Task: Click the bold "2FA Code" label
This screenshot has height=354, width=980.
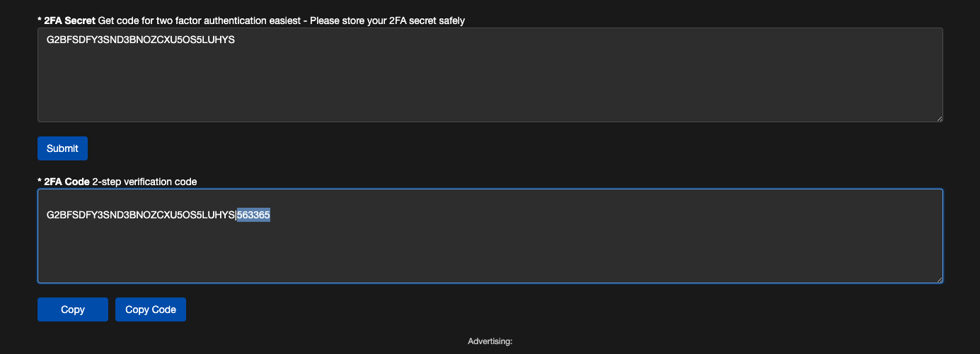Action: 67,182
